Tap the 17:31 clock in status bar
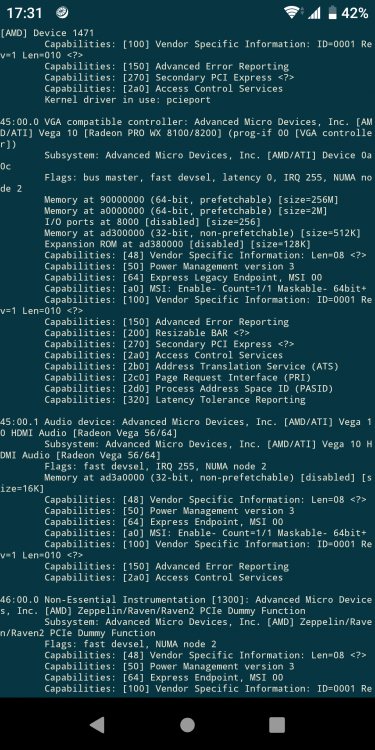The image size is (375, 750). point(24,13)
